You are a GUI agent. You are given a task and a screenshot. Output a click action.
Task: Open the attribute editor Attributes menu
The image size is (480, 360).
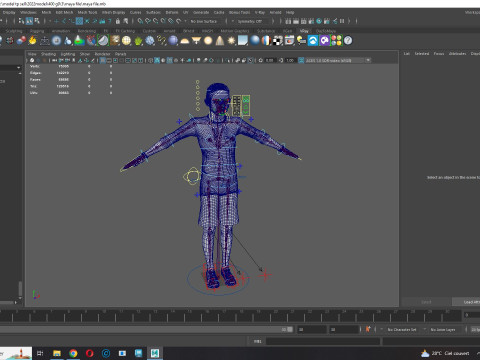coord(457,54)
